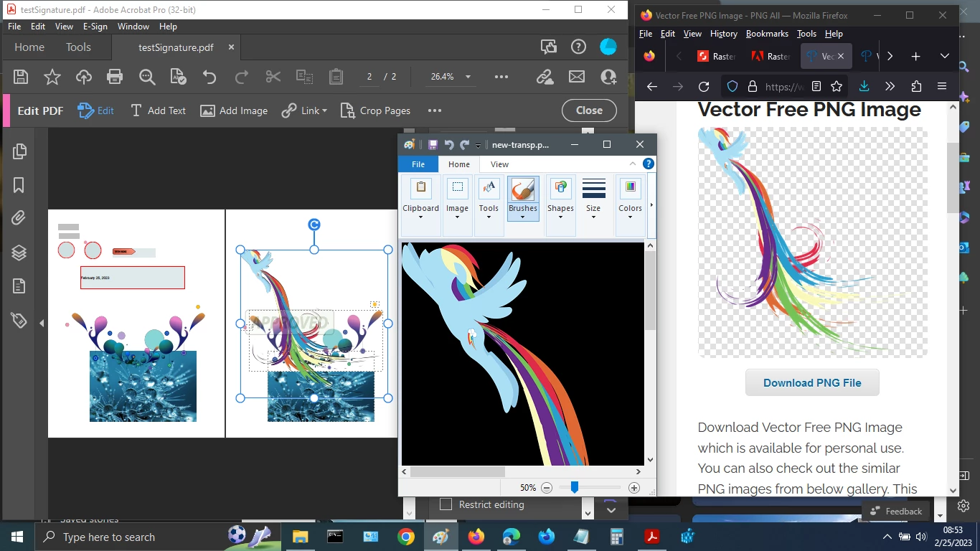Screen dimensions: 980x551
Task: Open Paint's help icon
Action: pos(649,164)
